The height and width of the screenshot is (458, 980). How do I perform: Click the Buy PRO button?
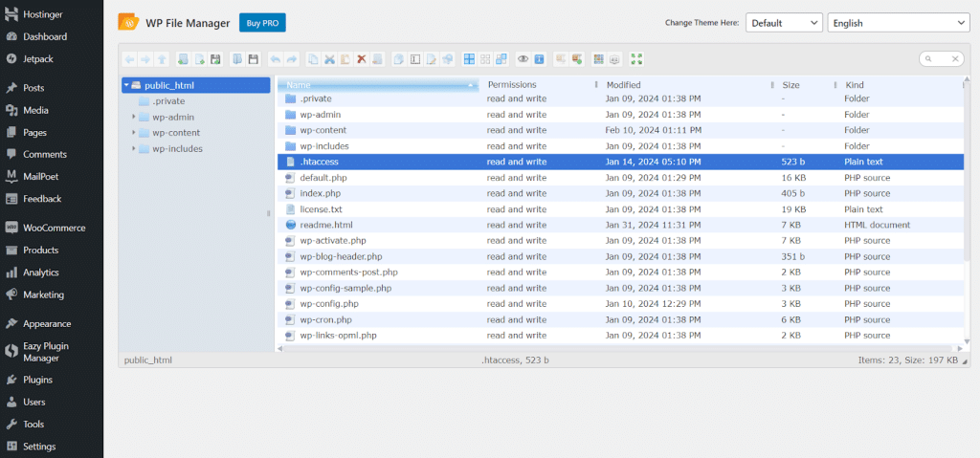[x=262, y=23]
